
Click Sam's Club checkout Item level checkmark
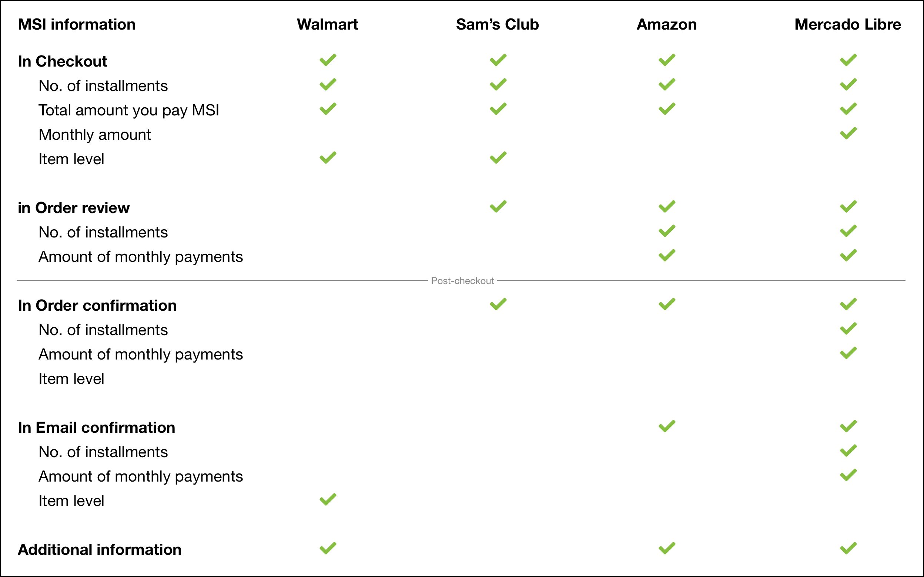(x=498, y=158)
